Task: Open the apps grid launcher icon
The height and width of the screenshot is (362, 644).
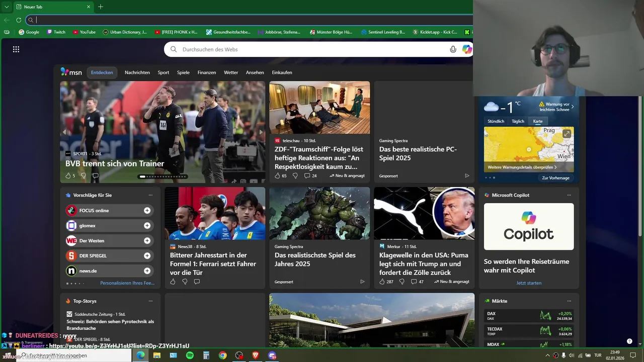Action: tap(16, 49)
